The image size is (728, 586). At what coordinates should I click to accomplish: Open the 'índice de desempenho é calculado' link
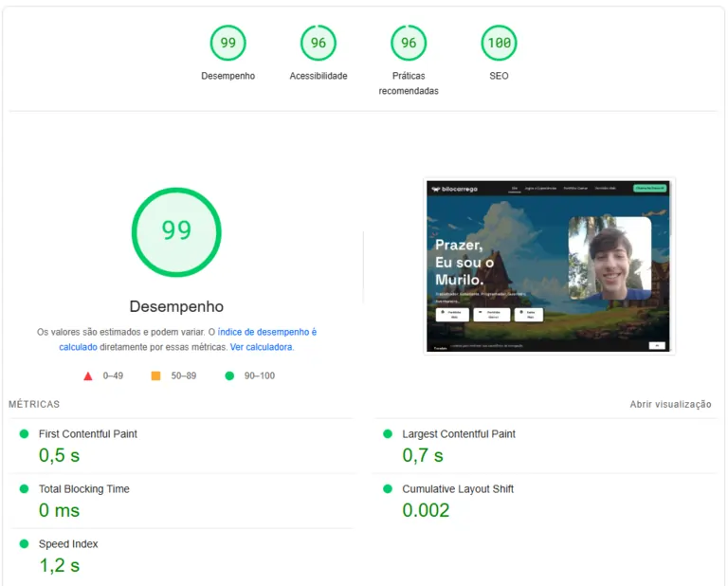pos(266,333)
